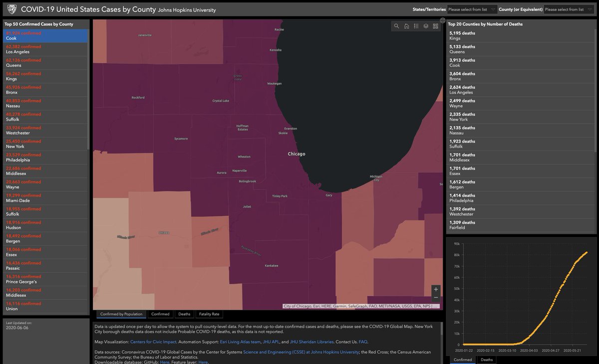The image size is (599, 364).
Task: Switch to the map Deaths tab
Action: pos(184,314)
